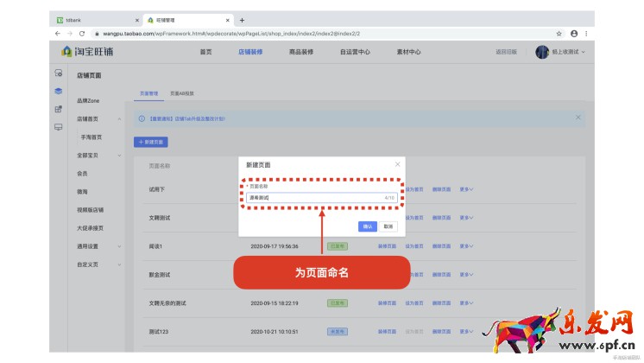Image resolution: width=644 pixels, height=363 pixels.
Task: Click the shop icon in left sidebar
Action: click(58, 73)
